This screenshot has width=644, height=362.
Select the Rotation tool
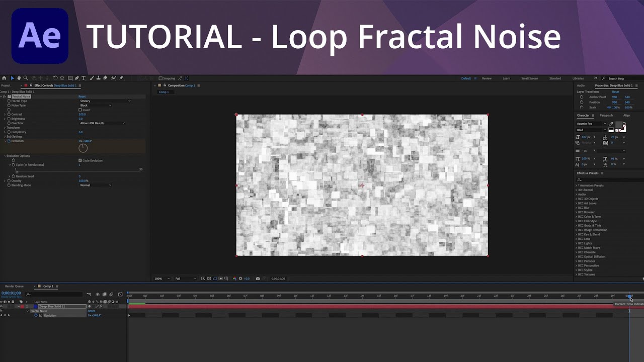[56, 78]
